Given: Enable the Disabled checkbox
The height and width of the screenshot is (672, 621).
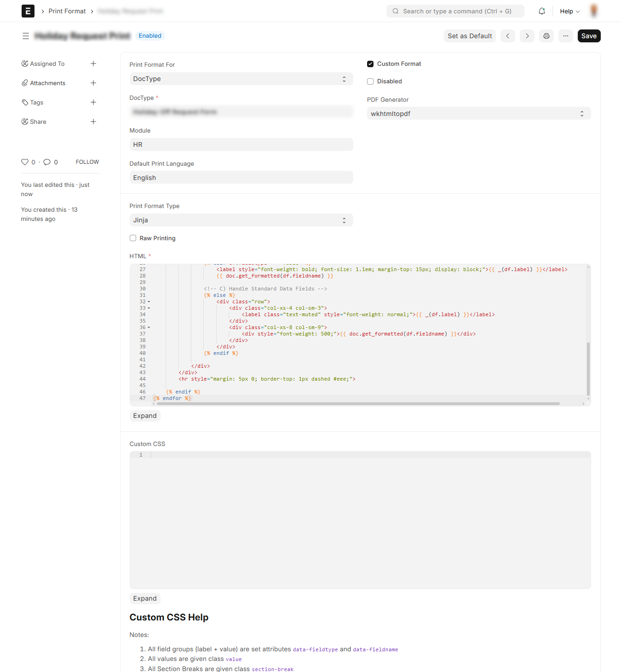Looking at the screenshot, I should 370,81.
